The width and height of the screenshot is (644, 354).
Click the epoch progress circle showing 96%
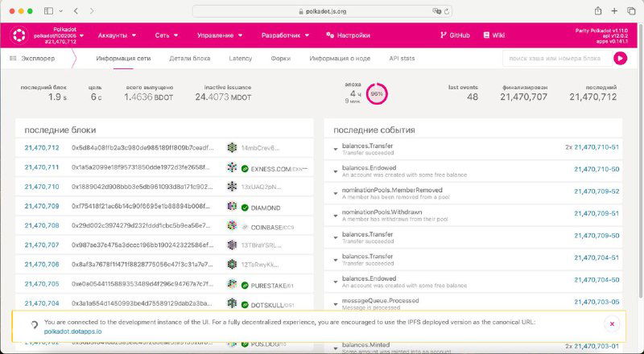(x=375, y=93)
